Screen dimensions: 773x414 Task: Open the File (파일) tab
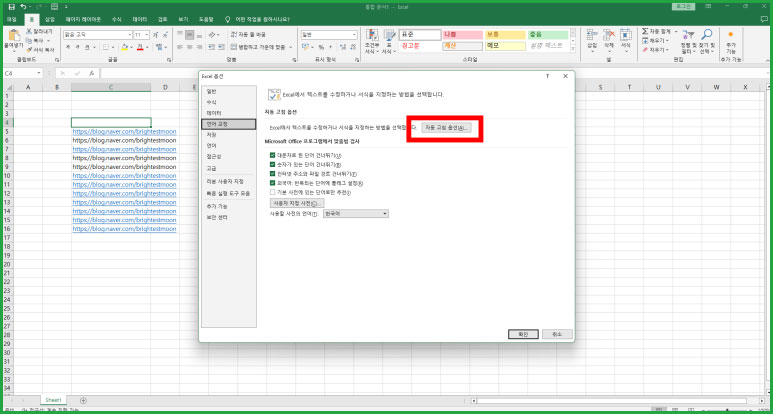click(x=11, y=20)
